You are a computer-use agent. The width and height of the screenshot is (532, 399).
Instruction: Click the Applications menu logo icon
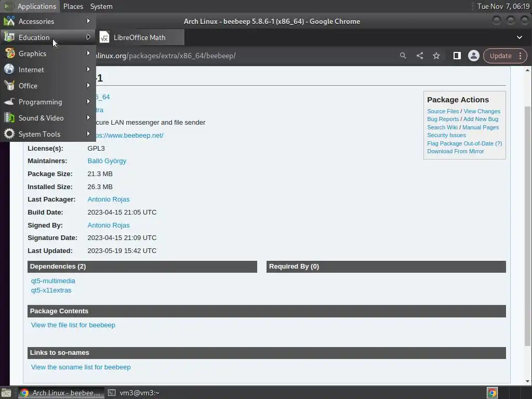coord(8,6)
